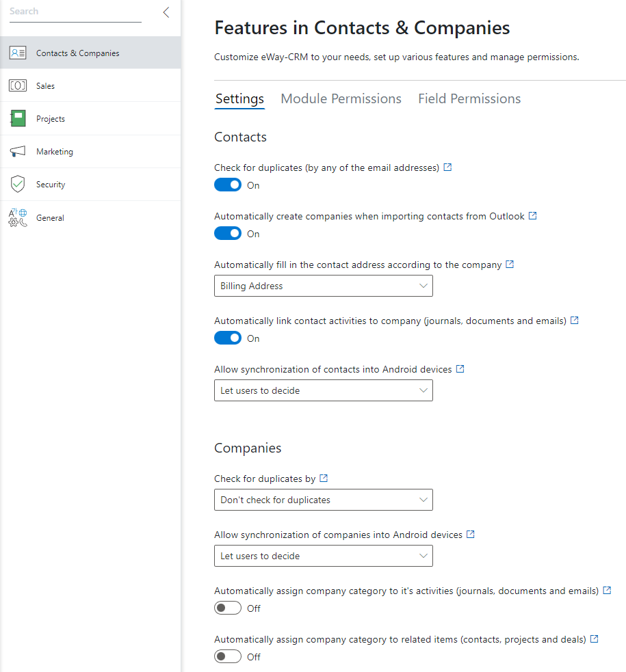Viewport: 626px width, 672px height.
Task: Open the Billing Address dropdown
Action: click(x=324, y=286)
